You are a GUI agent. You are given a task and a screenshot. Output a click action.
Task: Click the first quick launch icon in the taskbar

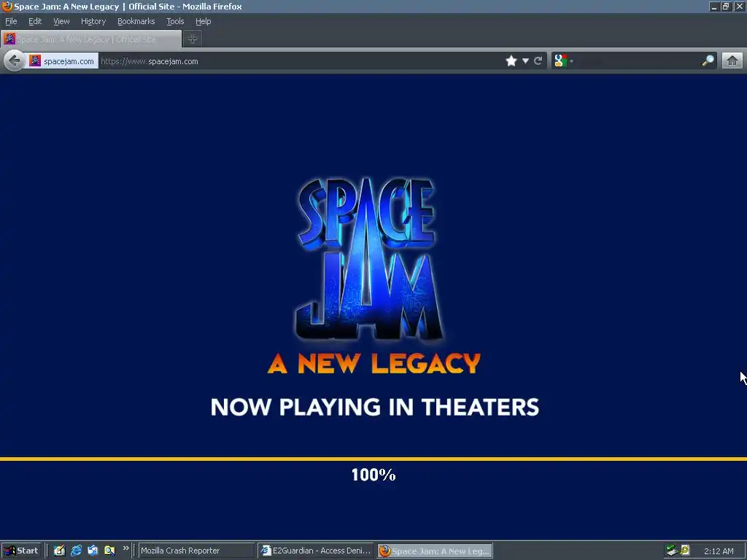[x=59, y=551]
